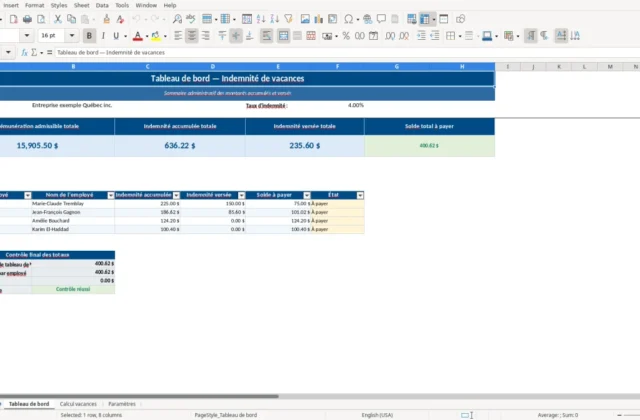The image size is (640, 420).
Task: Insert hyperlink globe icon
Action: (367, 19)
